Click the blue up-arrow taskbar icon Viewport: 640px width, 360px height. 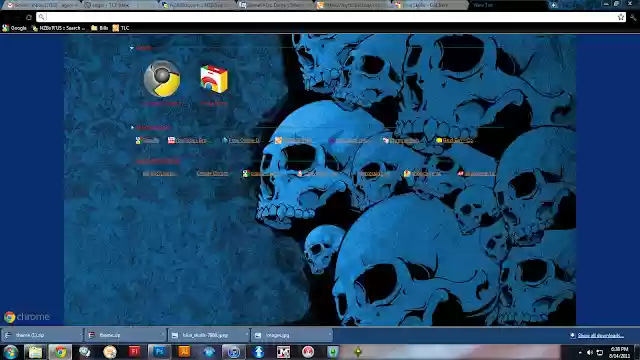(x=258, y=352)
